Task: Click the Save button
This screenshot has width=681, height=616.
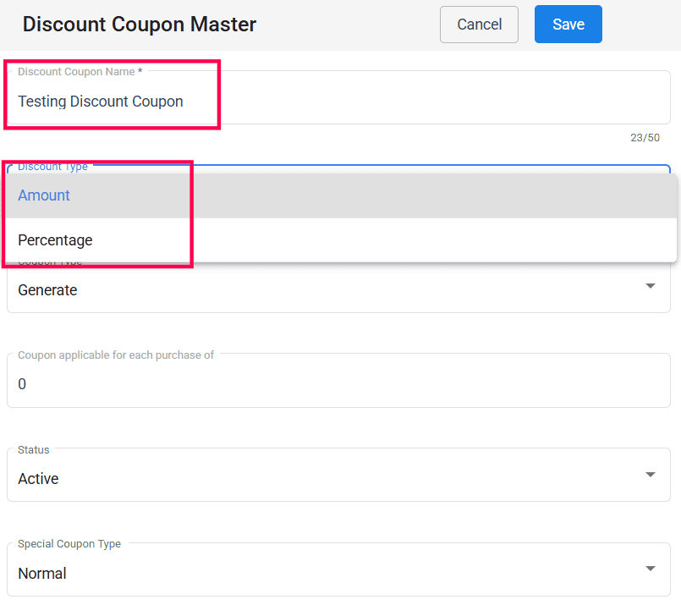Action: [568, 25]
